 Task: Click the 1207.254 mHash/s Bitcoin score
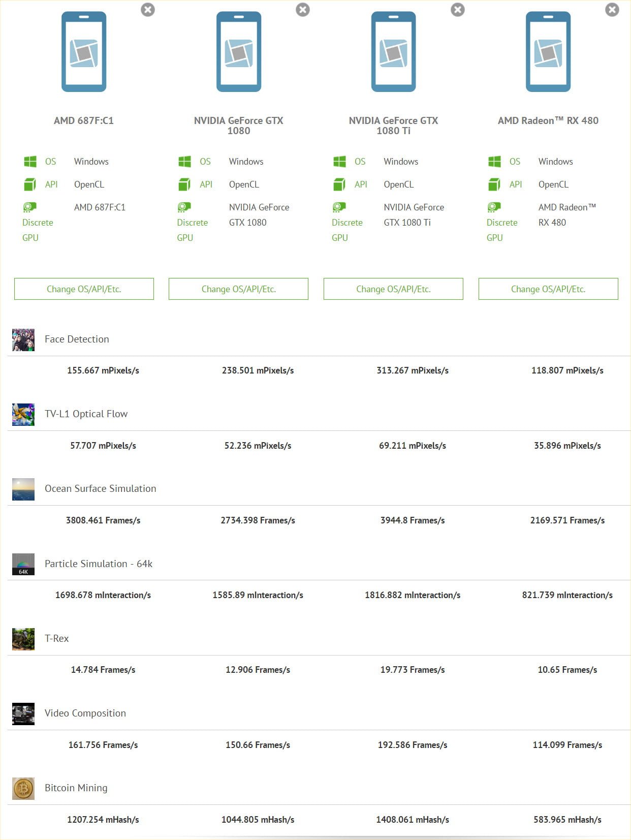click(x=103, y=820)
